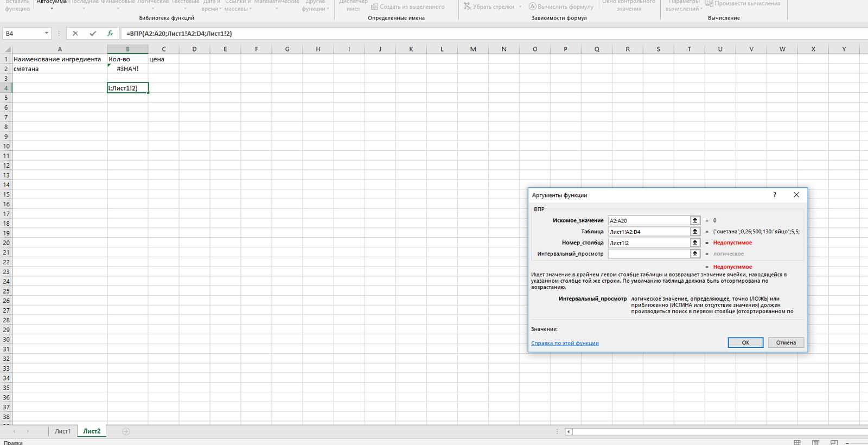Add a new sheet with plus icon
Image resolution: width=868 pixels, height=445 pixels.
point(126,431)
